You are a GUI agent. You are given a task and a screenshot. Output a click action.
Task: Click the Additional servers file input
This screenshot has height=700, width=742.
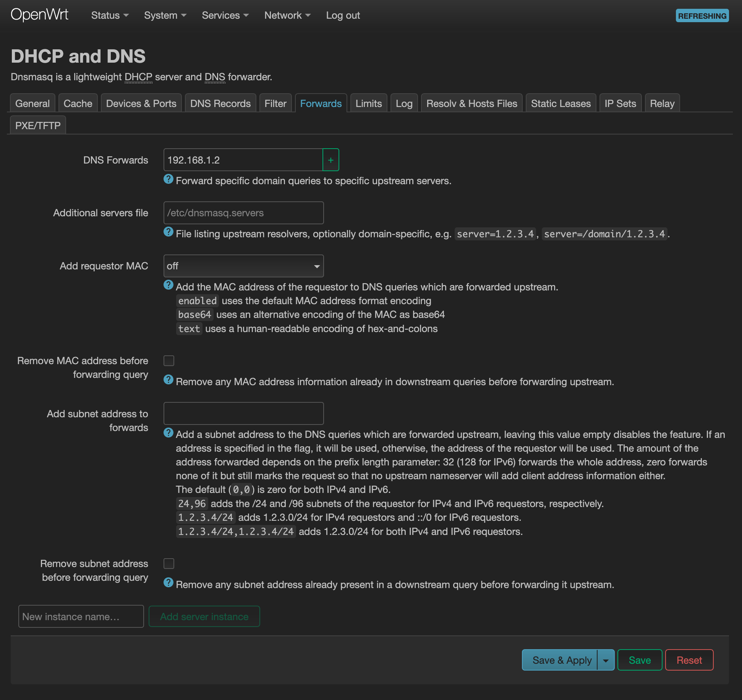coord(243,213)
